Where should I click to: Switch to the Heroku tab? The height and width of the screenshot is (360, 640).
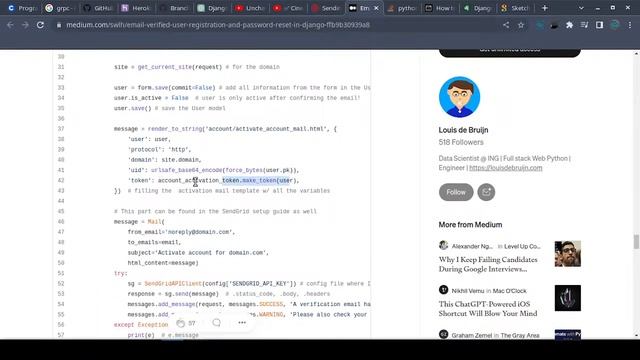136,8
